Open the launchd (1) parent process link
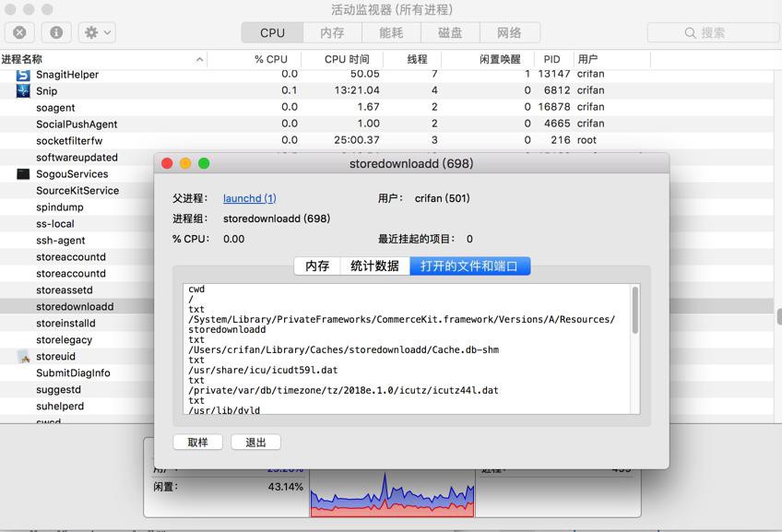 pyautogui.click(x=249, y=198)
